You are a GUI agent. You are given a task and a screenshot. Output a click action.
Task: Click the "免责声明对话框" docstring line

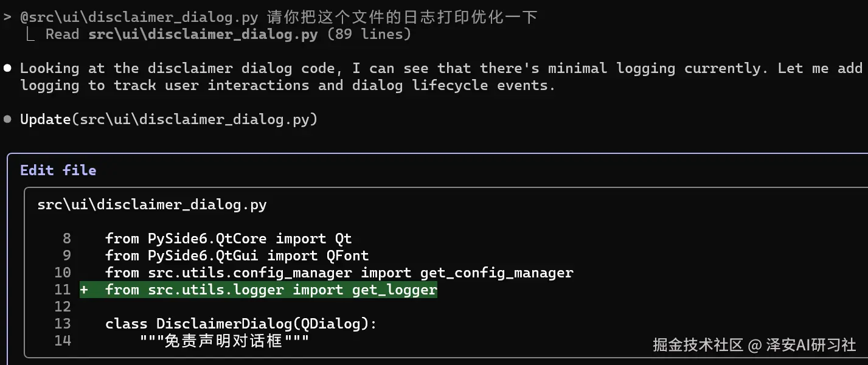224,341
